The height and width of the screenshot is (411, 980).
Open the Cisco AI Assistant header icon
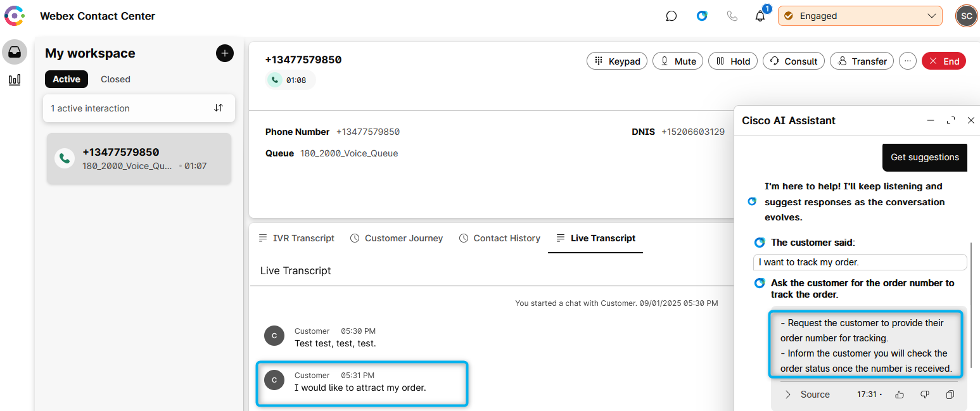pos(702,16)
